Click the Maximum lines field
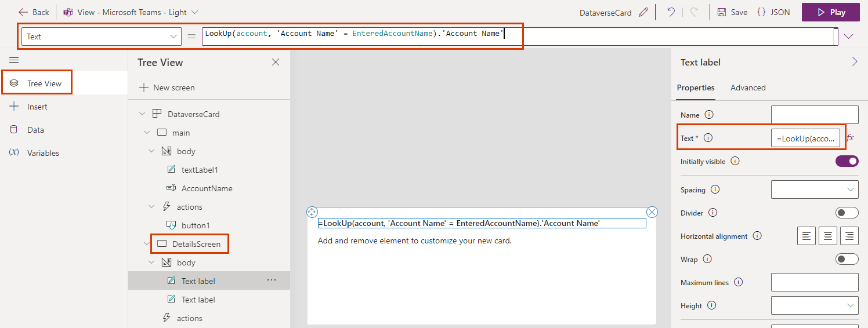868x328 pixels. 815,282
